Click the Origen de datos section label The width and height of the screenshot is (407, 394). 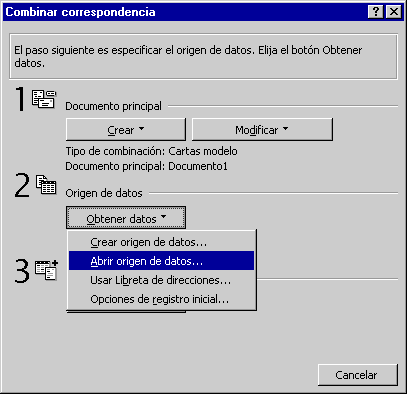click(104, 193)
